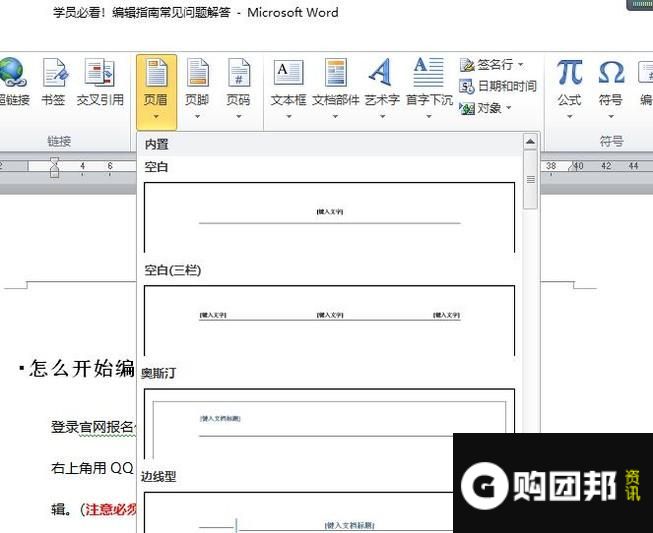
Task: Choose the 边线型 header preset thumbnail
Action: point(298,512)
